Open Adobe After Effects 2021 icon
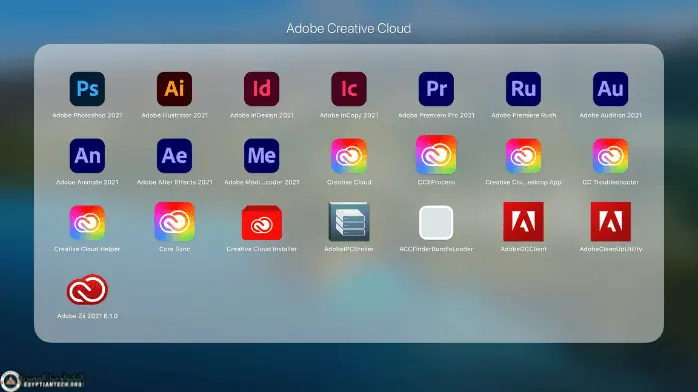Image resolution: width=698 pixels, height=392 pixels. coord(174,155)
